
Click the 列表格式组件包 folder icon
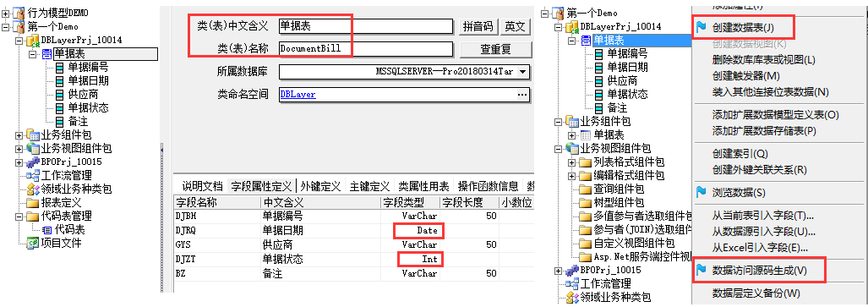click(585, 162)
